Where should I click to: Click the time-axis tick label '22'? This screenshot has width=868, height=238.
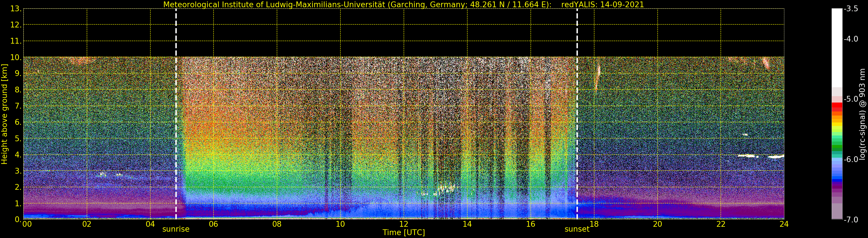click(x=721, y=224)
